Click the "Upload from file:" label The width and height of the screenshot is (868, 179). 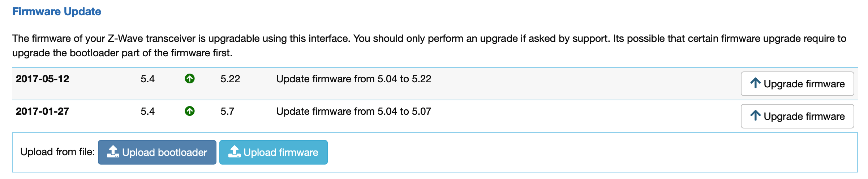(x=57, y=152)
